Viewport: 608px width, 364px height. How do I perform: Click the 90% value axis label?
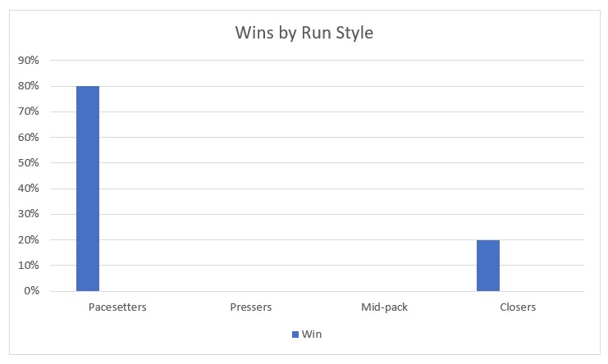pyautogui.click(x=30, y=61)
